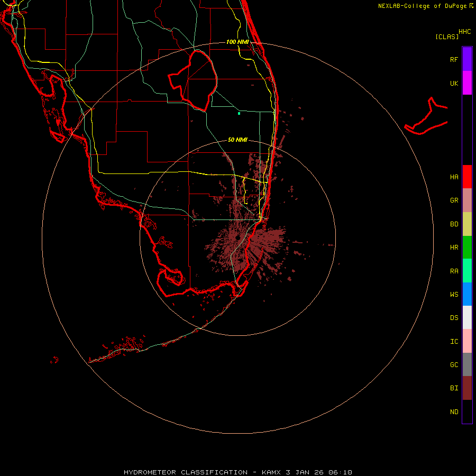476x476 pixels.
Task: Click the small green rain pixel marker
Action: (239, 113)
